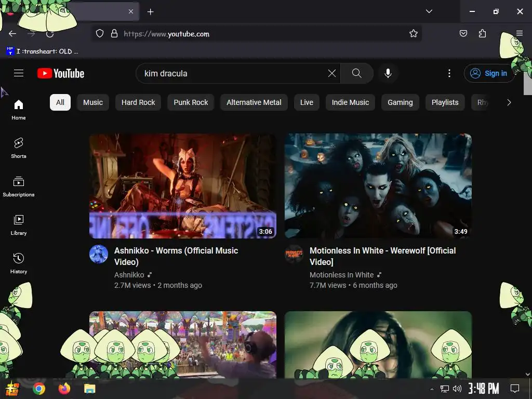Open the 3:48 PM taskbar clock

coord(484,389)
